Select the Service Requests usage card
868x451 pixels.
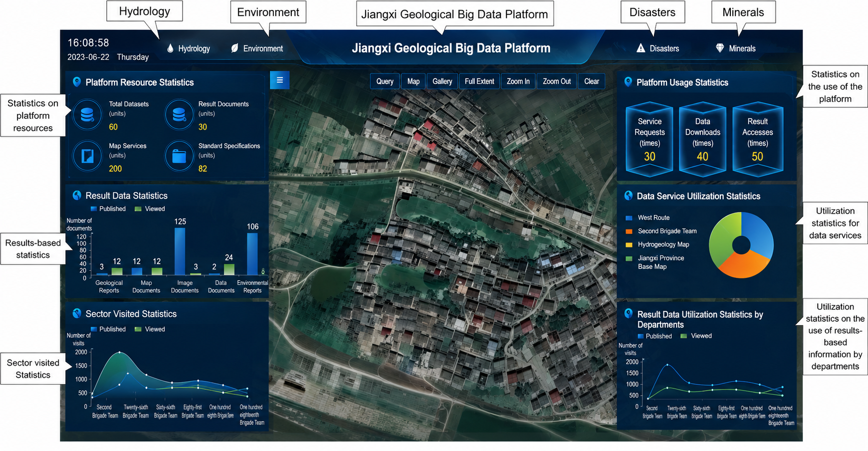click(650, 139)
